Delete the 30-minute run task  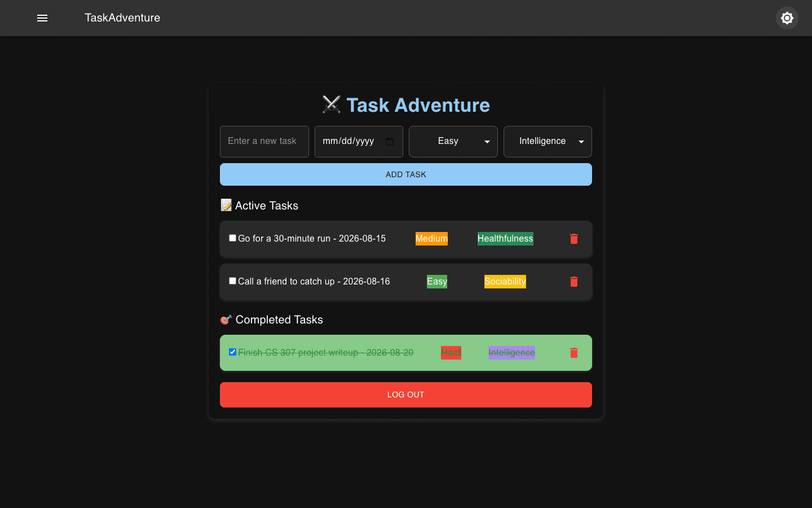click(x=574, y=239)
